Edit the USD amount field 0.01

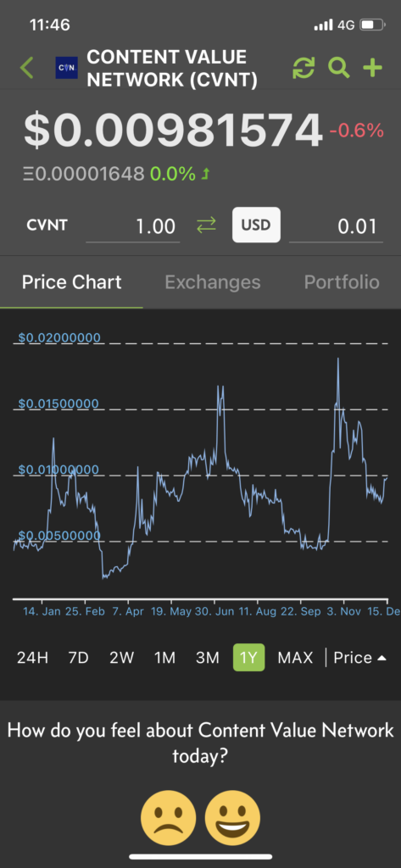pyautogui.click(x=336, y=226)
